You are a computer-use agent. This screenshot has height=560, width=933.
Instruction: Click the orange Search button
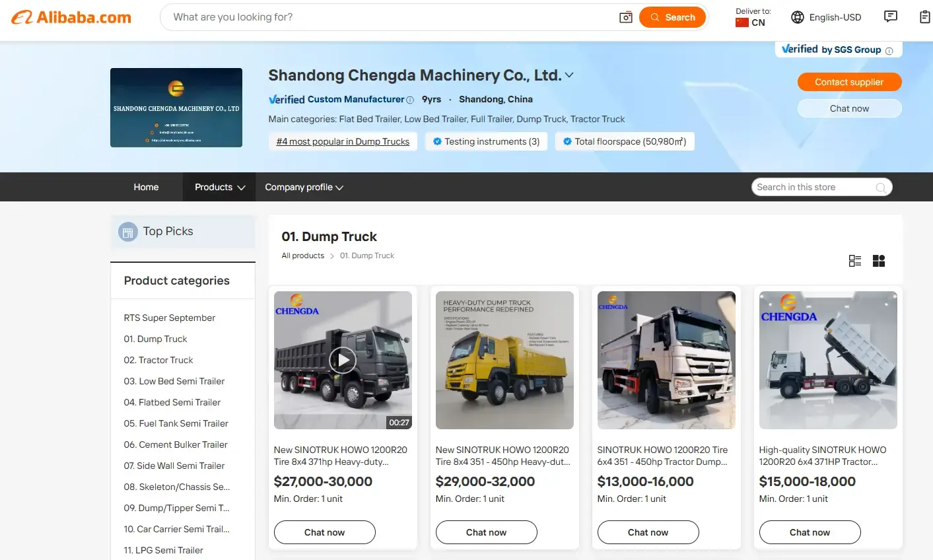672,17
